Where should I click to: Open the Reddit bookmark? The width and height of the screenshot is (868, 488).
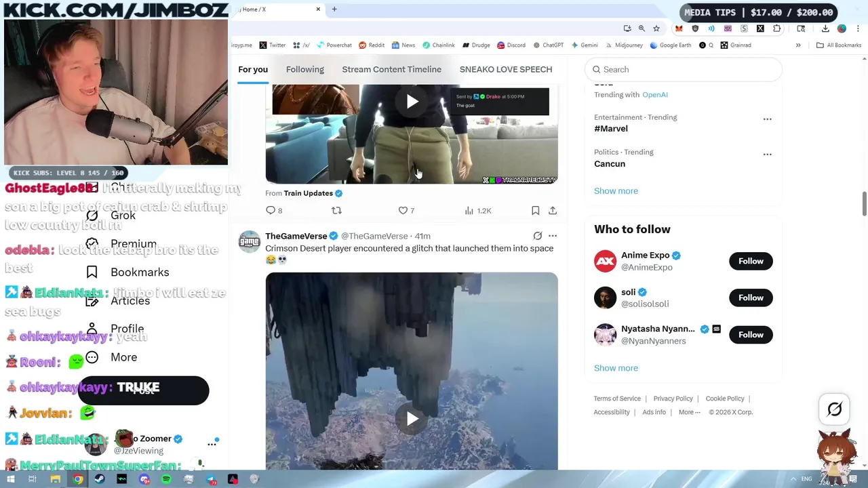[x=372, y=45]
